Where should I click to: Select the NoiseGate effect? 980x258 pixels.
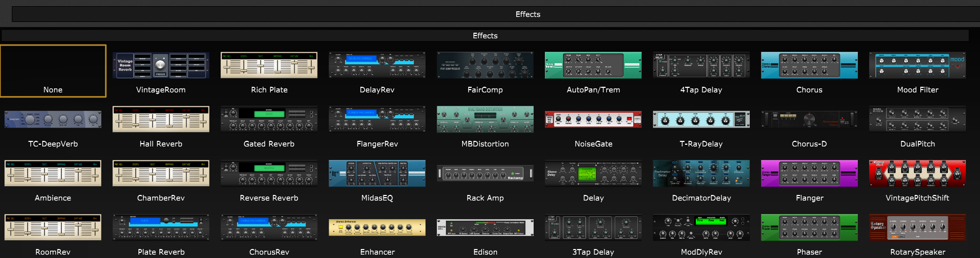[593, 125]
